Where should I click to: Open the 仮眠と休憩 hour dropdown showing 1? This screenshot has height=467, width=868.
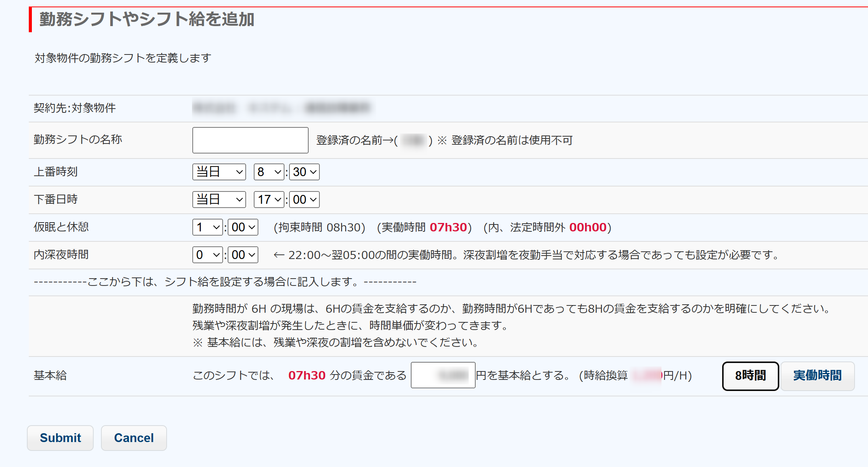pyautogui.click(x=207, y=227)
